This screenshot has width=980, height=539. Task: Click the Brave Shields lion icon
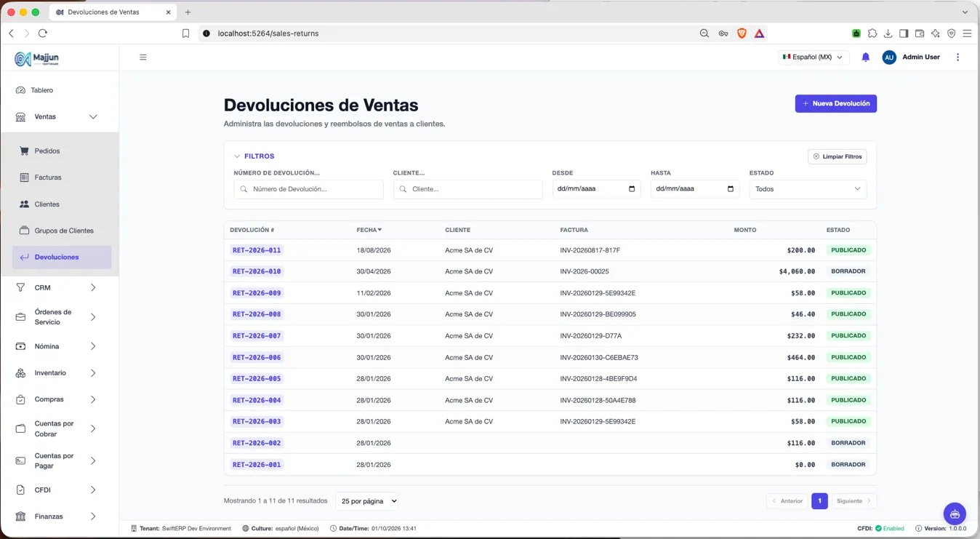[x=742, y=33]
